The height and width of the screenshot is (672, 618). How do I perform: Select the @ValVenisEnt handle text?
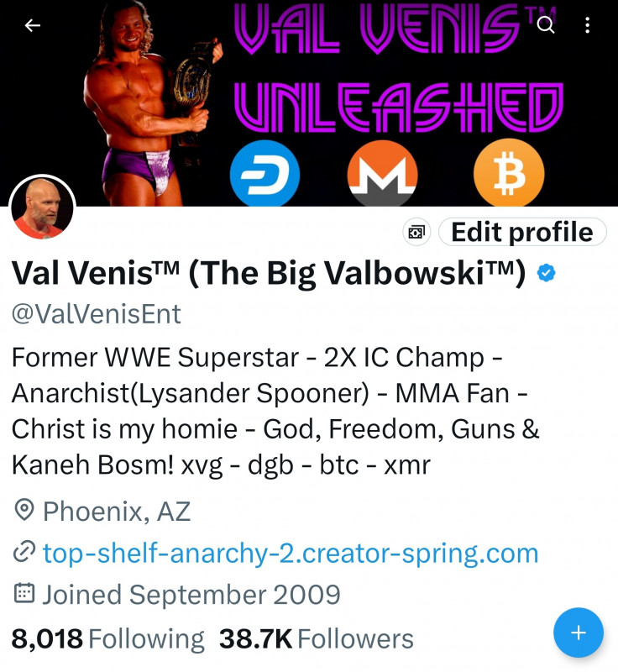click(97, 314)
